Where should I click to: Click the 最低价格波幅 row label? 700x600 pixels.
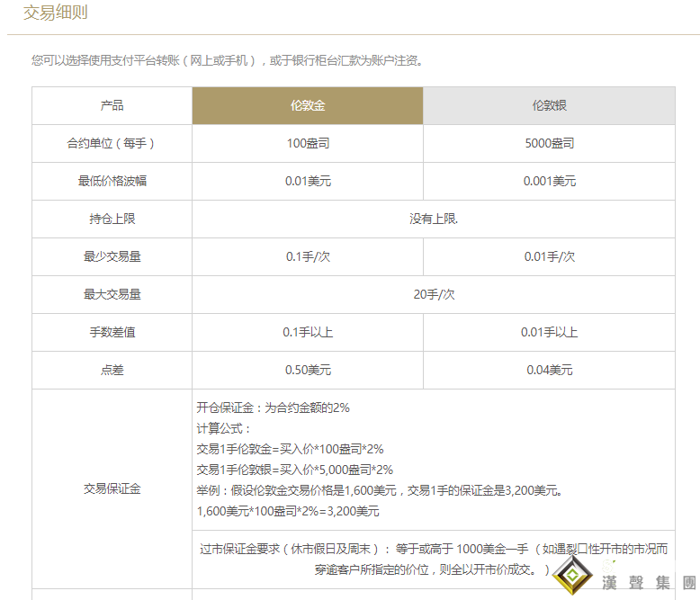tap(112, 181)
